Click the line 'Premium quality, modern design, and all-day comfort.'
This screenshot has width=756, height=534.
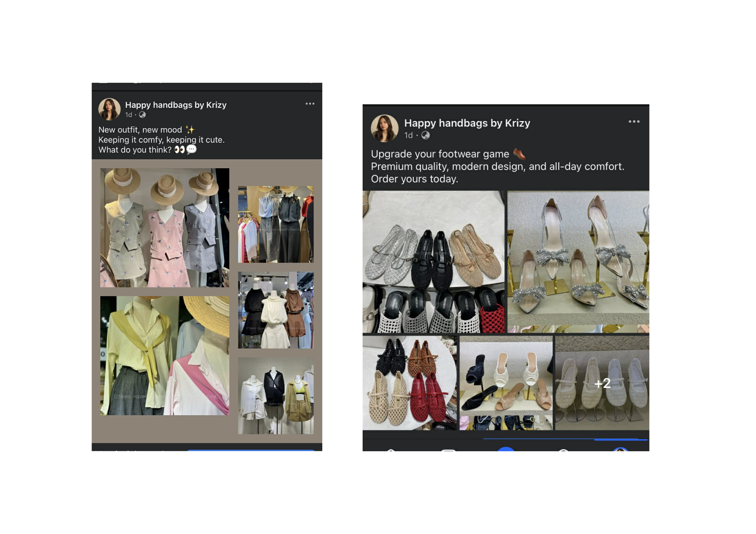tap(497, 167)
